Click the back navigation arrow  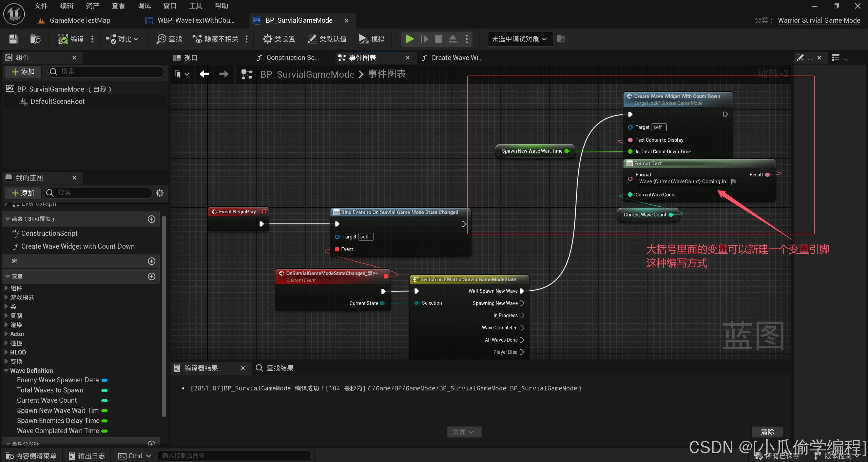click(204, 74)
